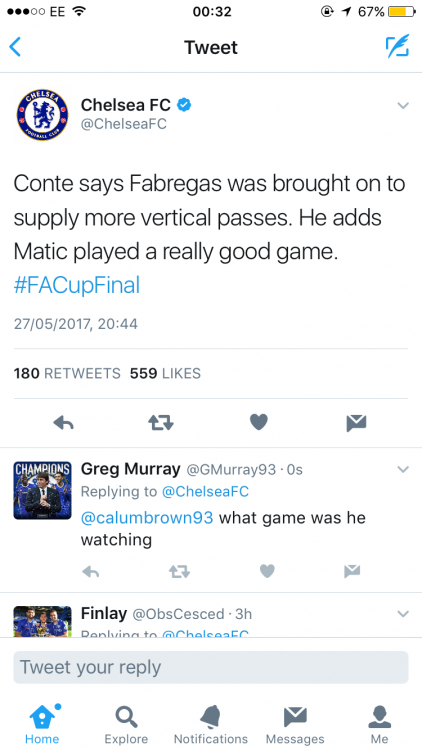
Task: Retweet the Chelsea FC tweet
Action: [x=161, y=422]
